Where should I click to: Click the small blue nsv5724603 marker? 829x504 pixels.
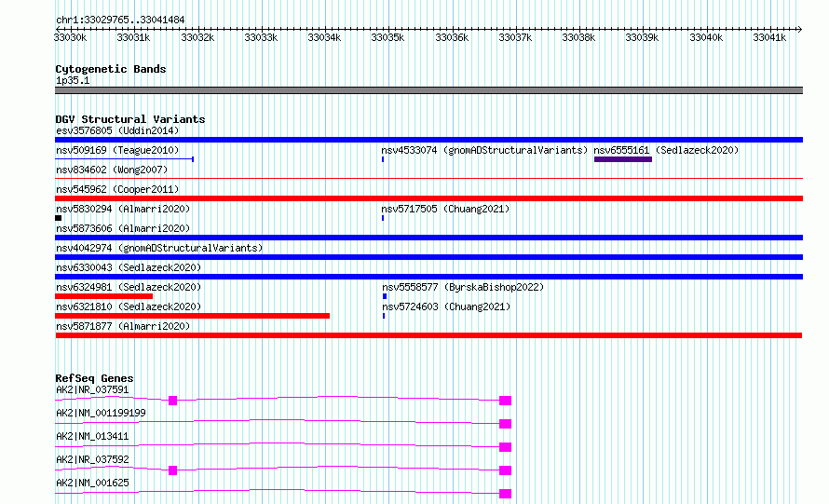click(x=384, y=316)
